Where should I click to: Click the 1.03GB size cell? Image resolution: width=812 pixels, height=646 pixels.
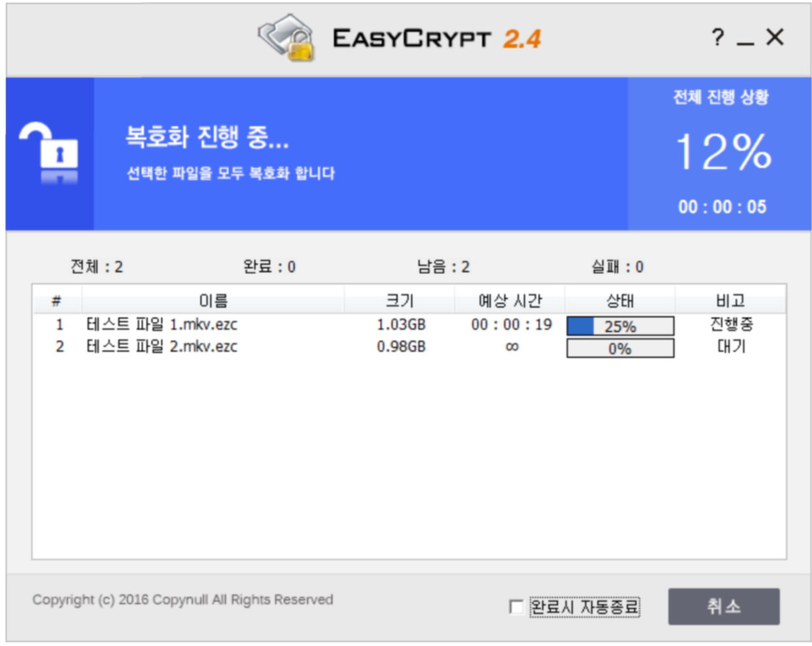coord(401,325)
